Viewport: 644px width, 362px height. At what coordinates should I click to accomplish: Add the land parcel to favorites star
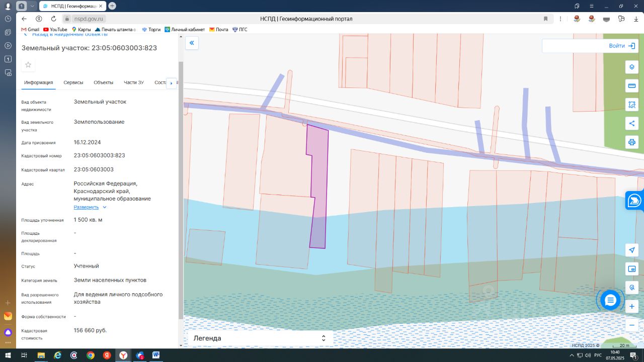pos(28,65)
